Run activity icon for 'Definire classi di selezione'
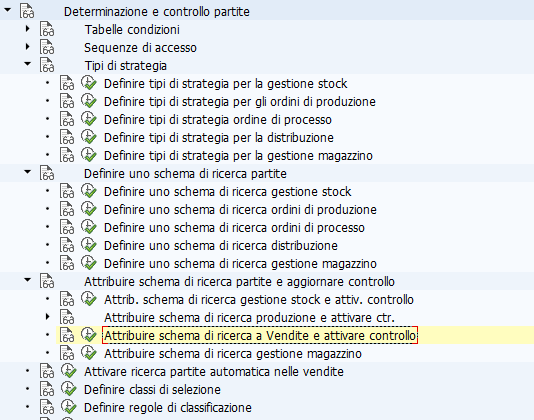Viewport: 534px width, 420px height. point(69,389)
